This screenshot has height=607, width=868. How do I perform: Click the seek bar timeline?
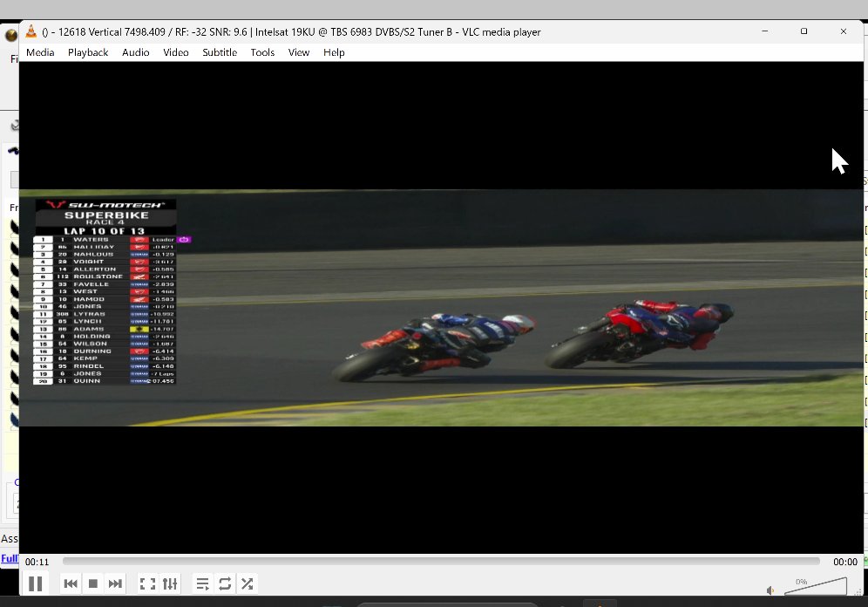pyautogui.click(x=441, y=561)
